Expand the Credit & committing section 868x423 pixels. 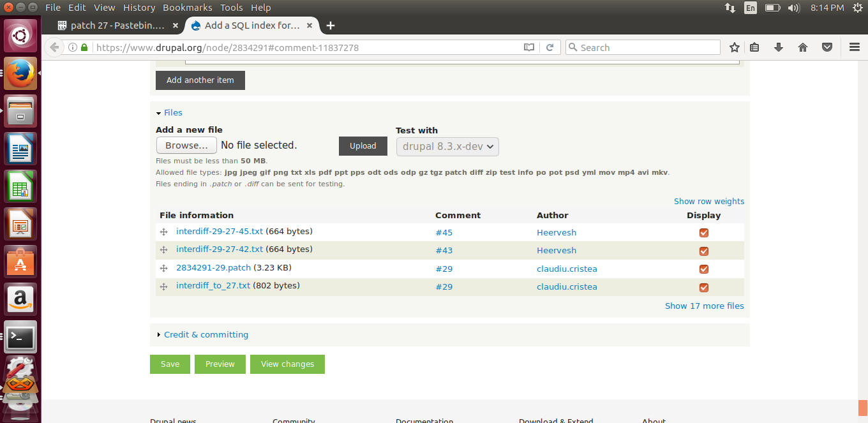(206, 334)
